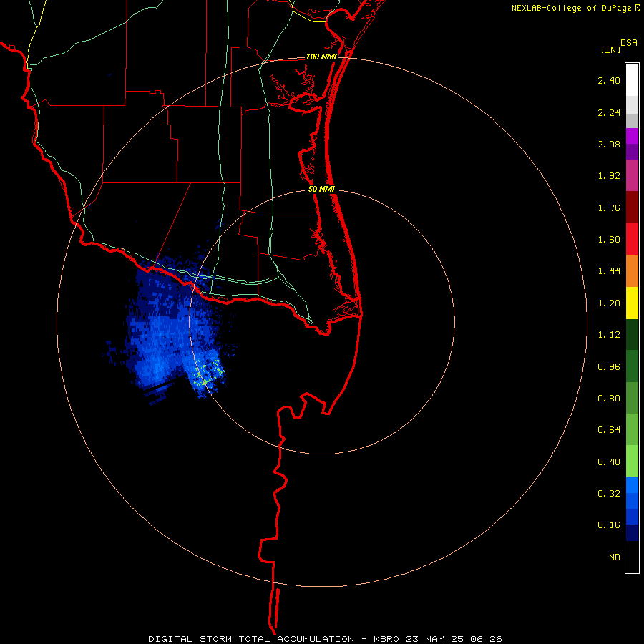Image resolution: width=644 pixels, height=644 pixels.
Task: Click the 0.96 legend value
Action: [x=609, y=367]
